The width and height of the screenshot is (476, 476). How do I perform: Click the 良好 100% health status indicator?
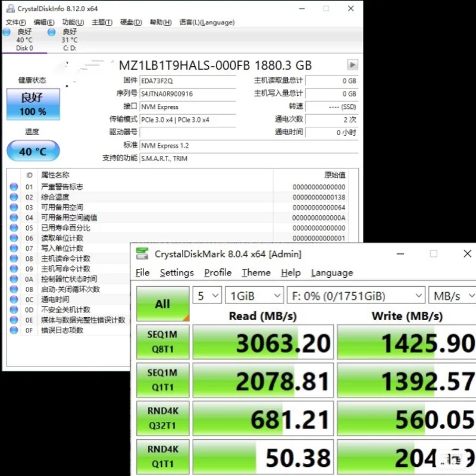tap(33, 104)
